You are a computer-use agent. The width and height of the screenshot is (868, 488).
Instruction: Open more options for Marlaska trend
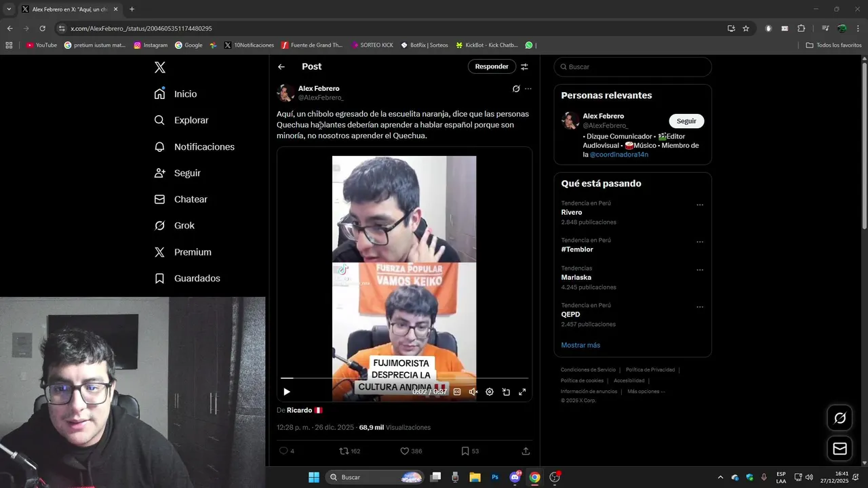[x=700, y=270]
